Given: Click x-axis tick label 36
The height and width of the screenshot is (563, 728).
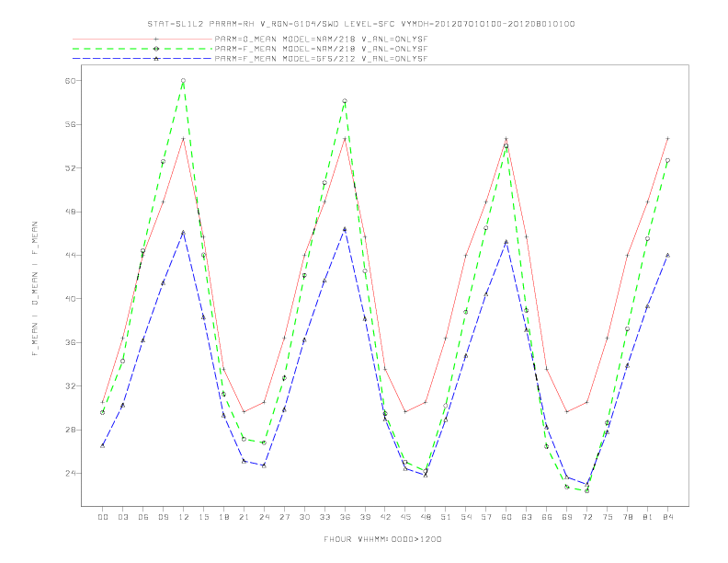Looking at the screenshot, I should tap(345, 517).
